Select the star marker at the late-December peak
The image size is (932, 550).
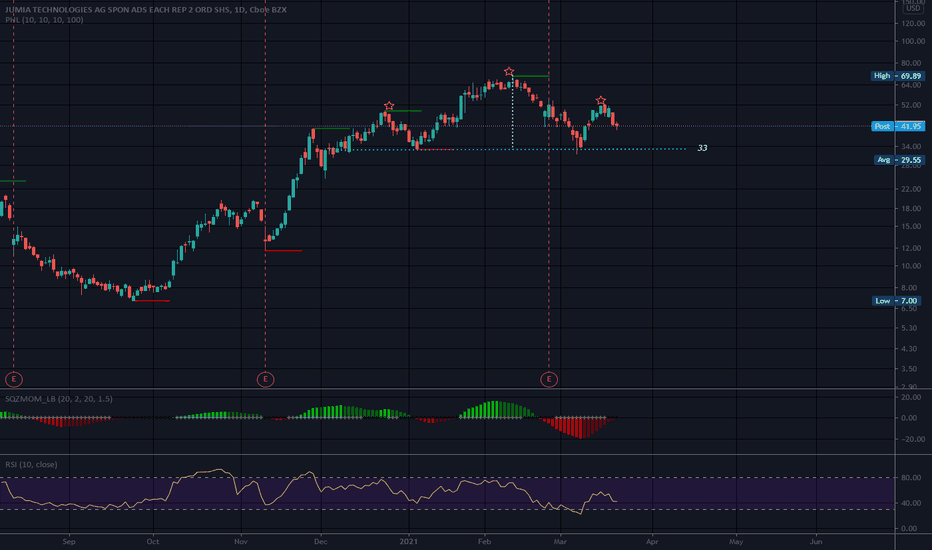pos(389,106)
